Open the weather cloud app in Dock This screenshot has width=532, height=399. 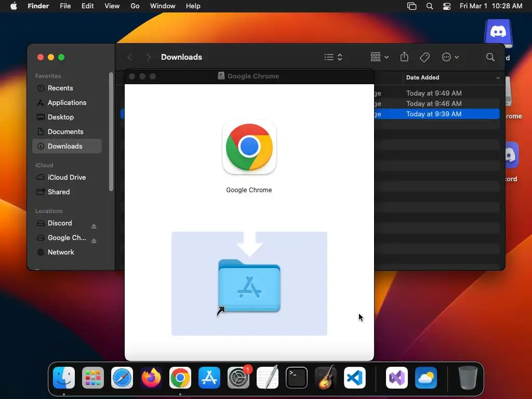coord(426,378)
